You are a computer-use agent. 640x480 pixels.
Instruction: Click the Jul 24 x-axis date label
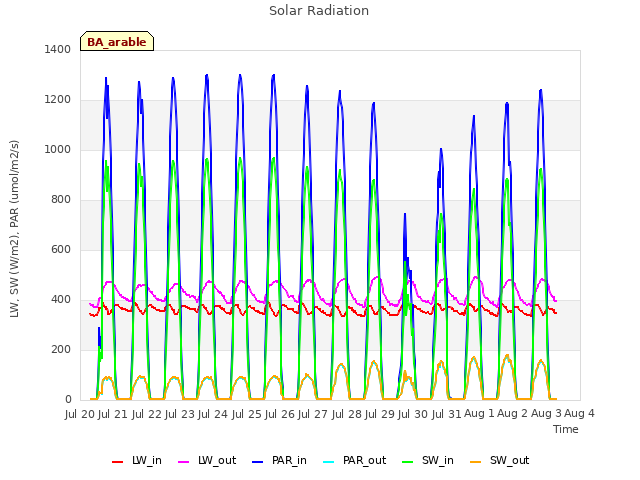(213, 414)
